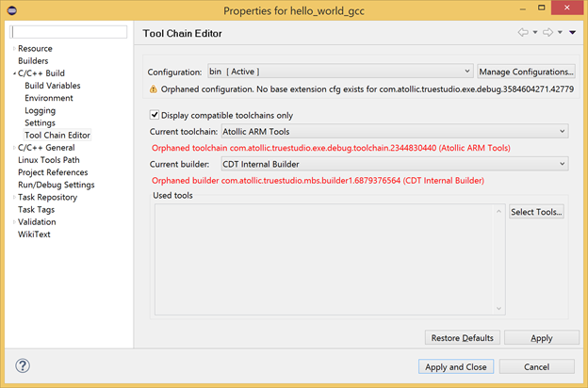The image size is (588, 388).
Task: Toggle Display compatible toolchains only checkbox
Action: tap(155, 115)
